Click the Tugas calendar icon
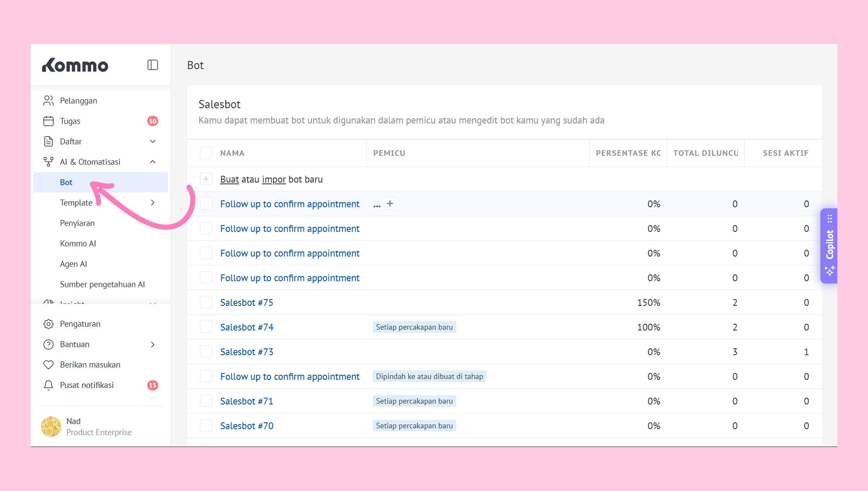This screenshot has width=868, height=491. [48, 121]
